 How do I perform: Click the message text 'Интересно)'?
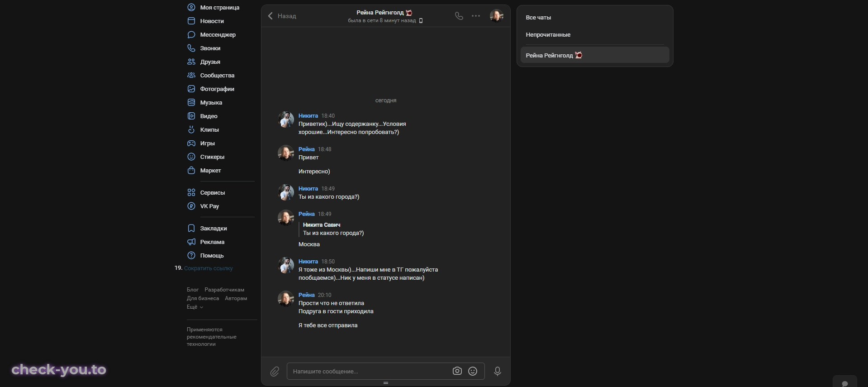pos(314,172)
